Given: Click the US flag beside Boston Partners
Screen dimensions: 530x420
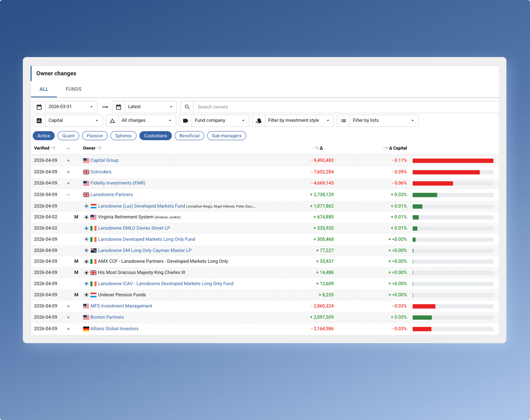Looking at the screenshot, I should (x=86, y=317).
